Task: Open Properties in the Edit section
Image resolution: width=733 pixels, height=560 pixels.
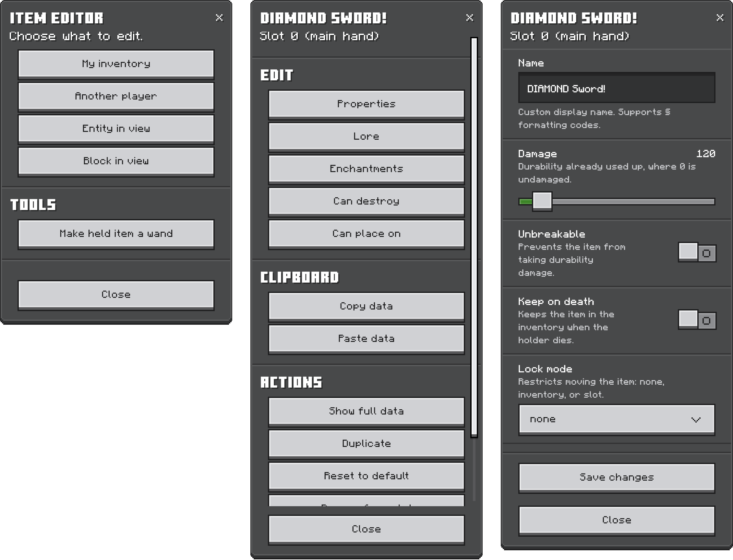Action: (x=366, y=104)
